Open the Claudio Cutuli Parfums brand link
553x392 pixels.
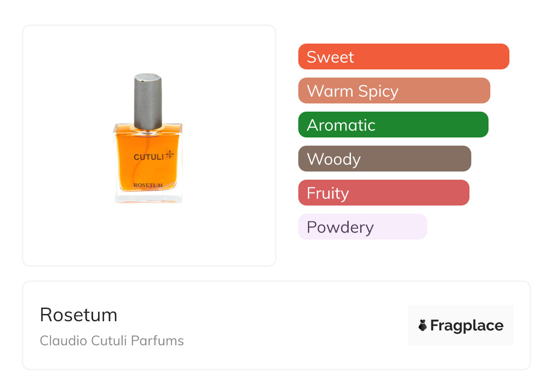tap(112, 341)
